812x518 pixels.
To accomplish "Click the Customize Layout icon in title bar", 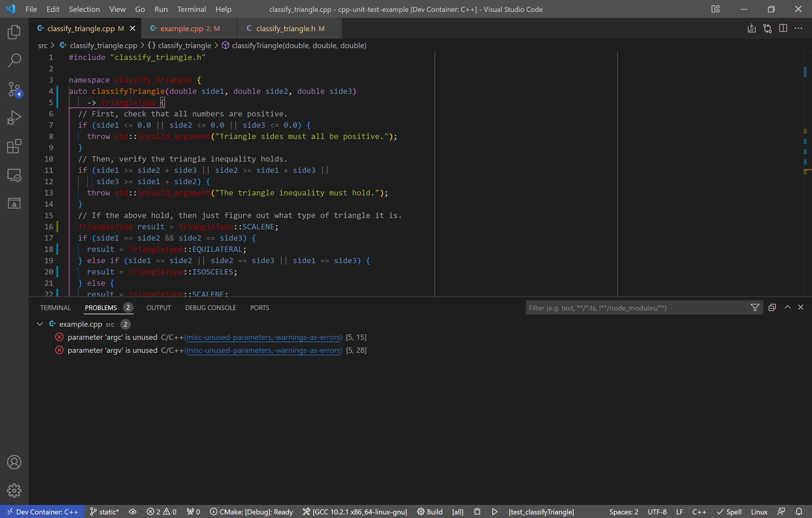I will click(715, 9).
